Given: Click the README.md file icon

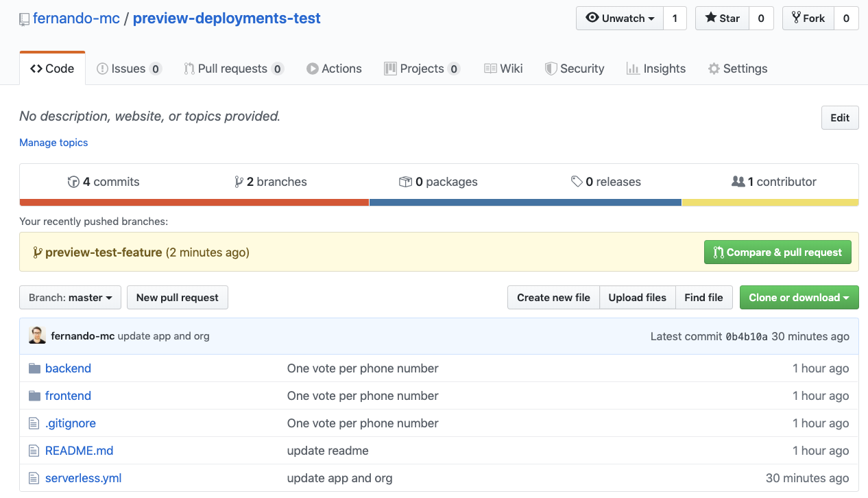Looking at the screenshot, I should click(34, 451).
